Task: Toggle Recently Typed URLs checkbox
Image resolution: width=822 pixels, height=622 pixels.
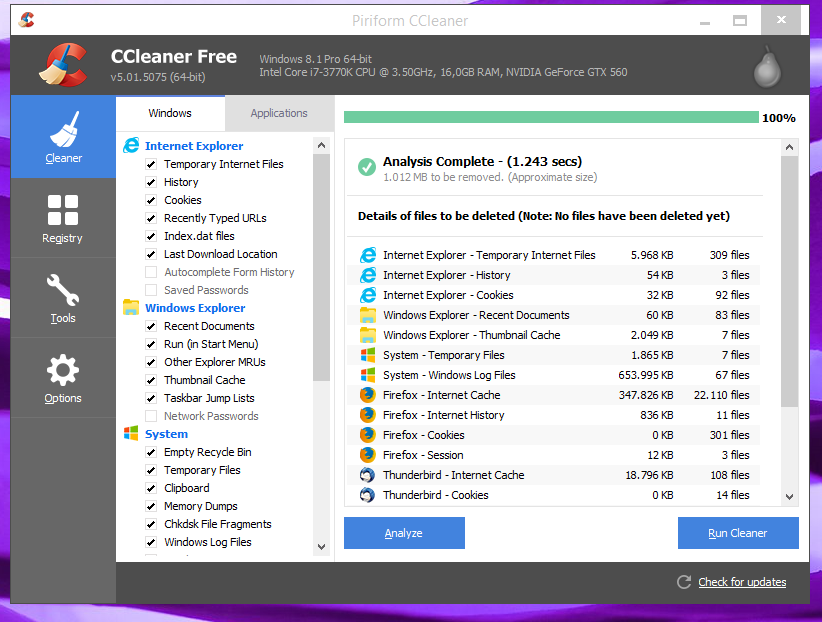Action: [x=151, y=218]
